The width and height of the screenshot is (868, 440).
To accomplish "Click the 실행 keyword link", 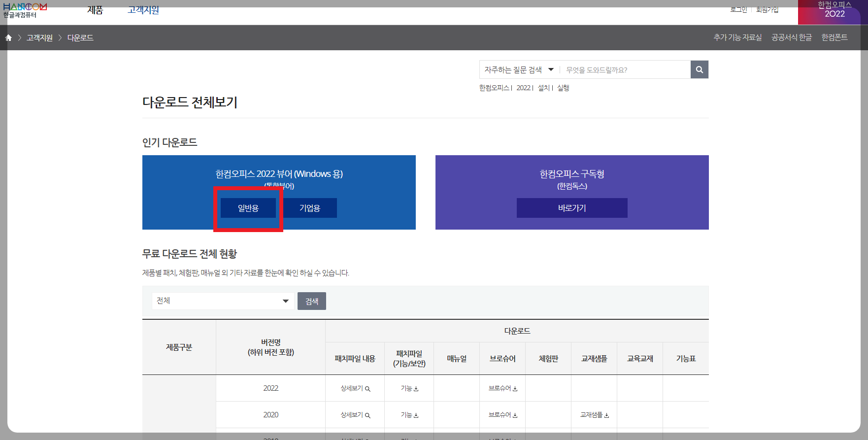I will tap(563, 88).
